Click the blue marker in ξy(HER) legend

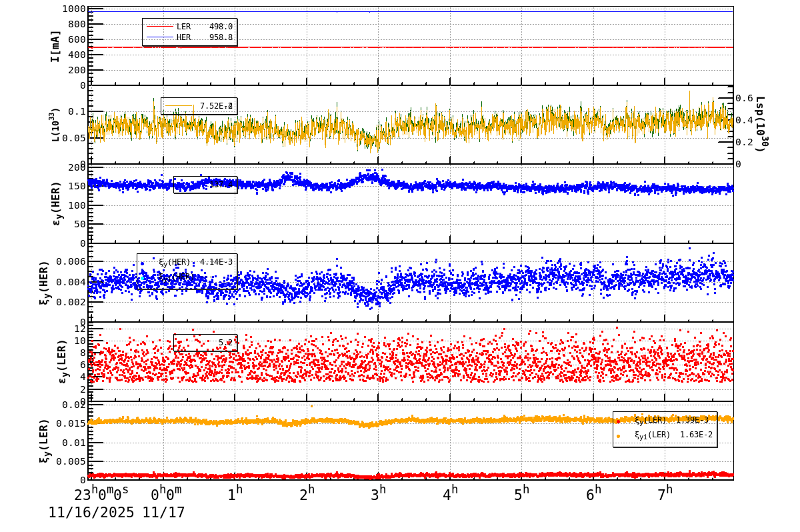pyautogui.click(x=142, y=263)
